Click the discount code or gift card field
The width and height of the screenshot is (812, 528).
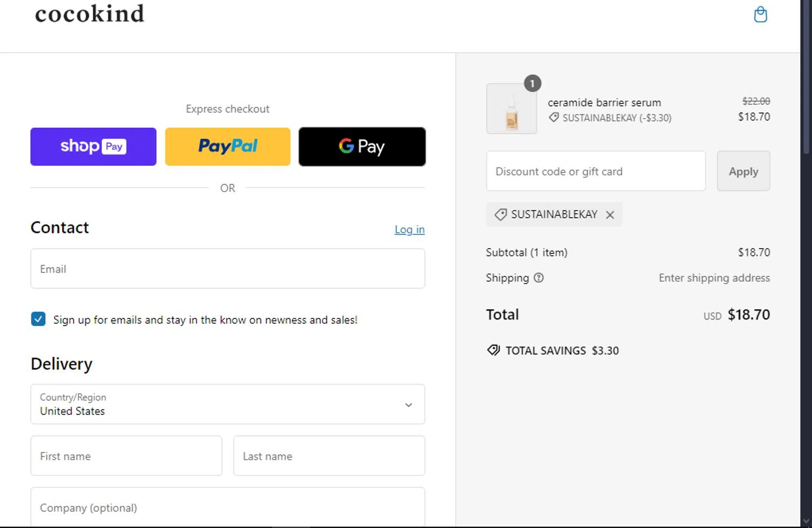point(595,172)
